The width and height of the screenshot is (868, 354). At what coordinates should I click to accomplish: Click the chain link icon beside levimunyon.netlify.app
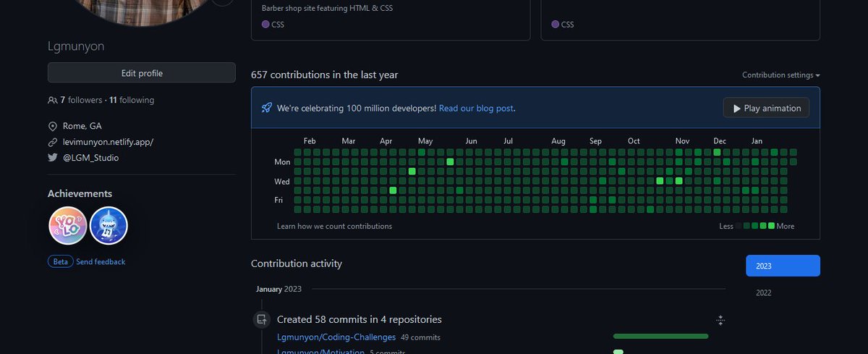pos(52,142)
